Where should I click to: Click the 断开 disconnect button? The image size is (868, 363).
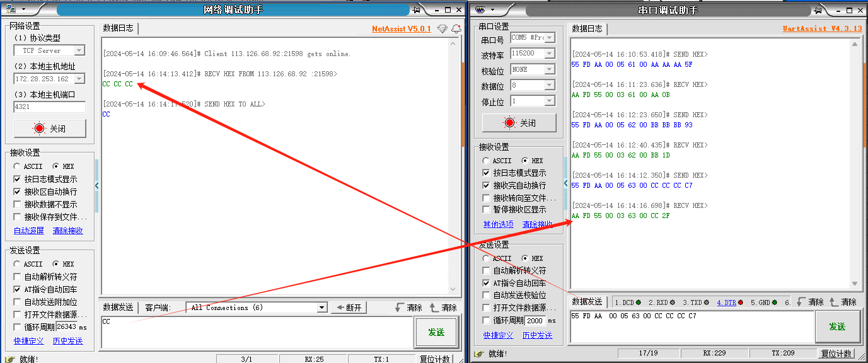(x=349, y=308)
